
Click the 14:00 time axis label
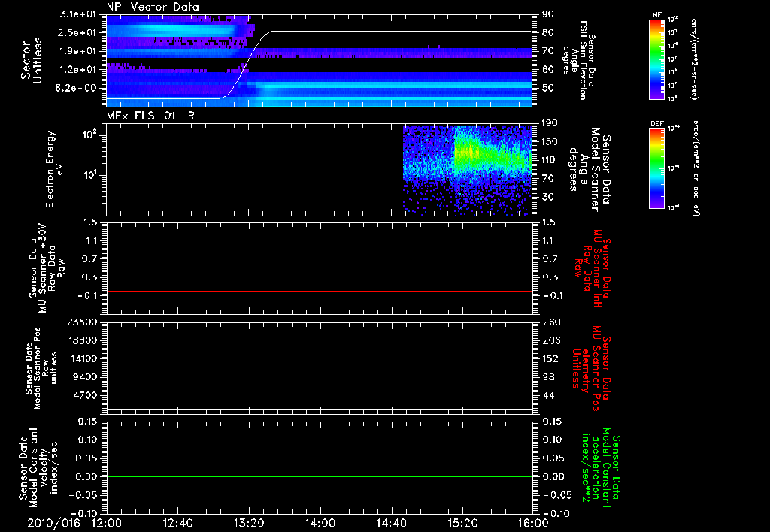(x=320, y=523)
